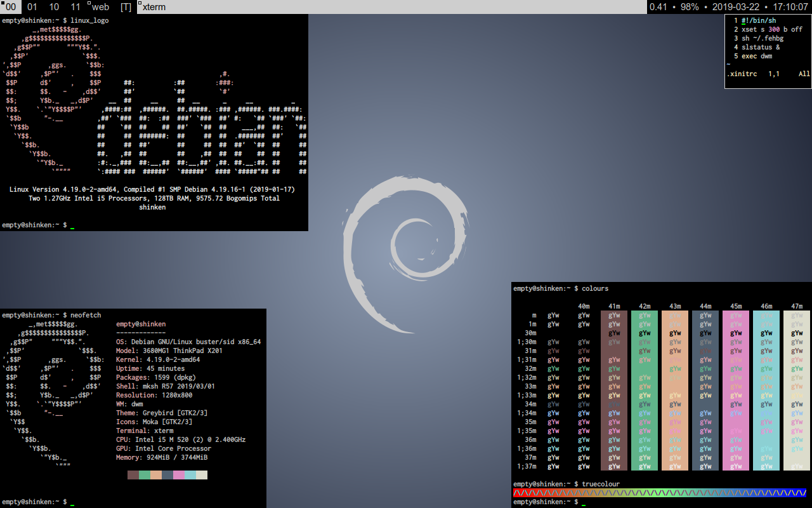The width and height of the screenshot is (812, 508).
Task: Click the 47m column header in colours table
Action: (x=797, y=306)
